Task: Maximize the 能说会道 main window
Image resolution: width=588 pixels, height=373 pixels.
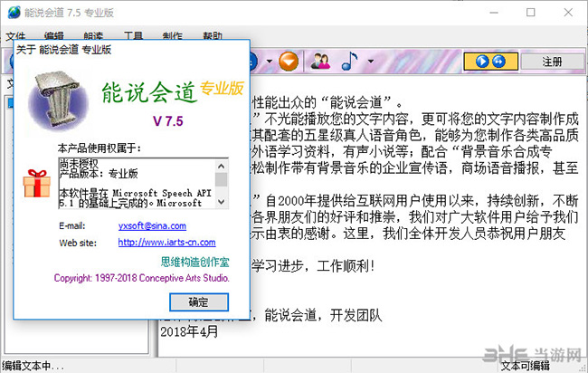Action: 531,13
